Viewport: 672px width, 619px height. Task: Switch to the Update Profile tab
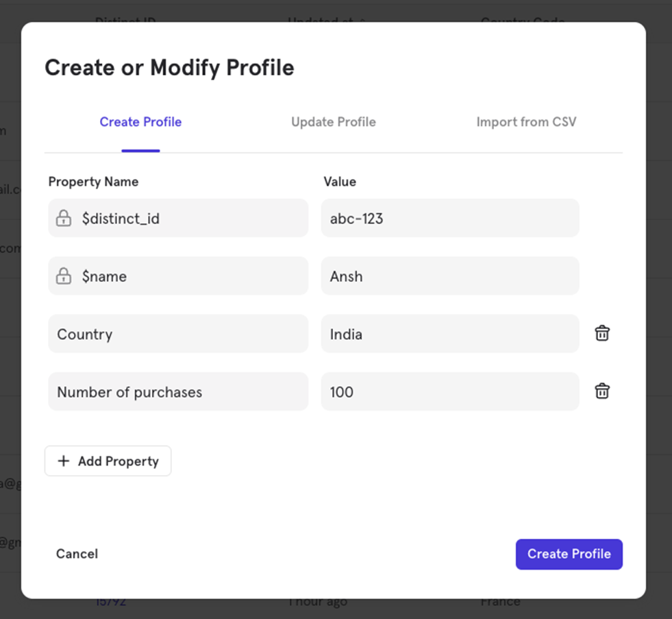pyautogui.click(x=333, y=122)
